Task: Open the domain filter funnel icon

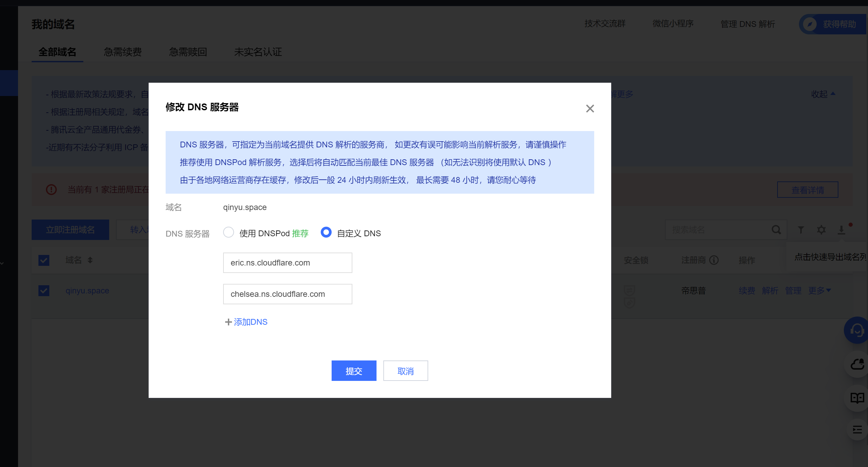Action: point(801,230)
